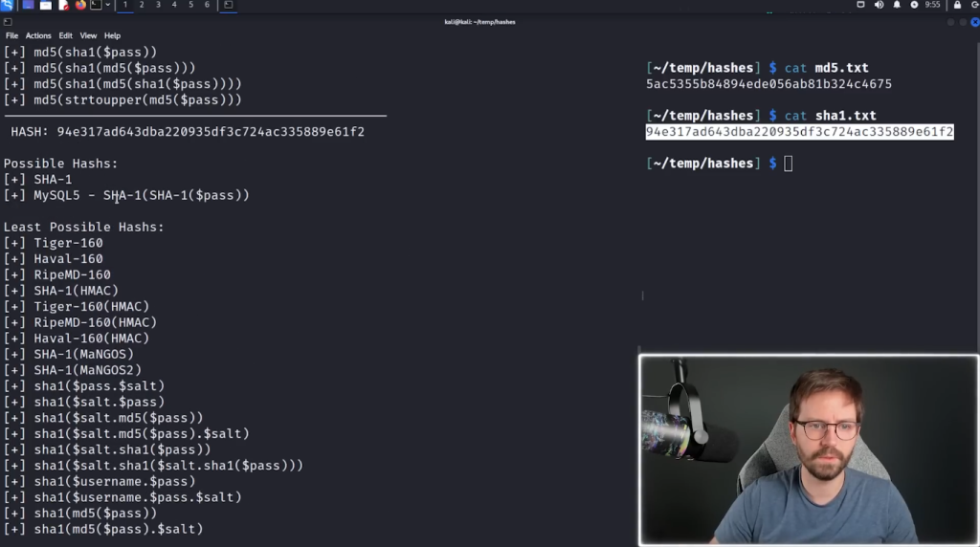Open the Actions menu
This screenshot has width=980, height=547.
tap(38, 35)
